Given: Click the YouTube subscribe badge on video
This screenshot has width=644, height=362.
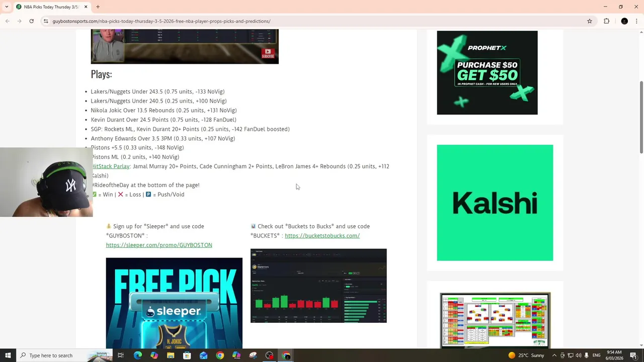Looking at the screenshot, I should [x=268, y=53].
